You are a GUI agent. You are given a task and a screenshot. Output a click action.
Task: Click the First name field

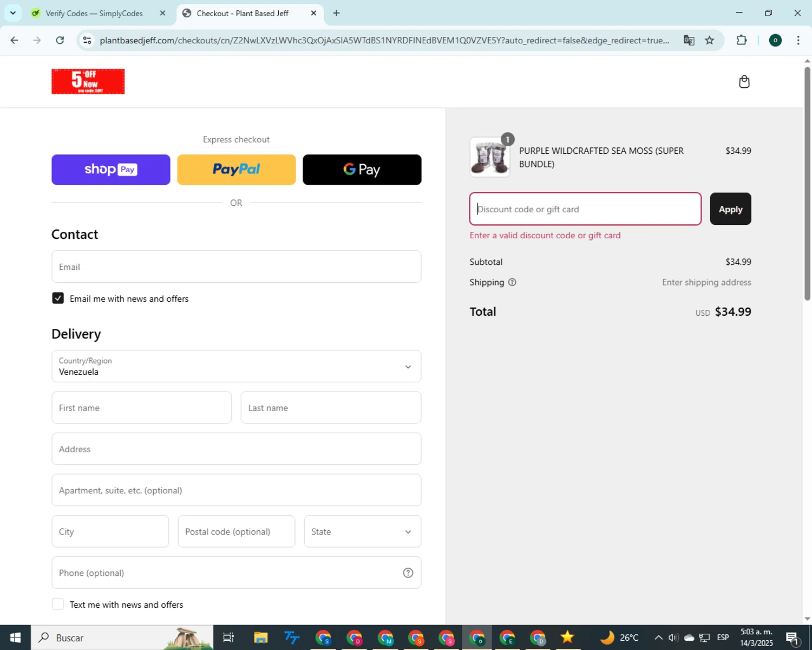tap(142, 408)
